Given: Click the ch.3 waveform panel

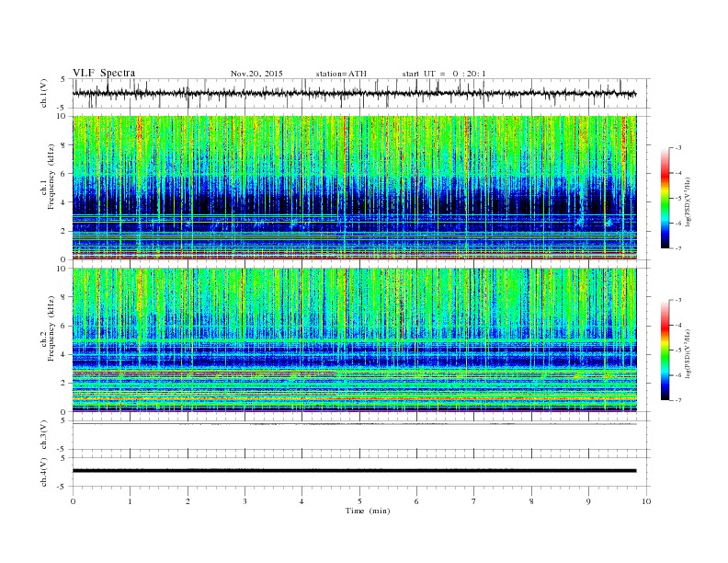Looking at the screenshot, I should click(x=361, y=435).
